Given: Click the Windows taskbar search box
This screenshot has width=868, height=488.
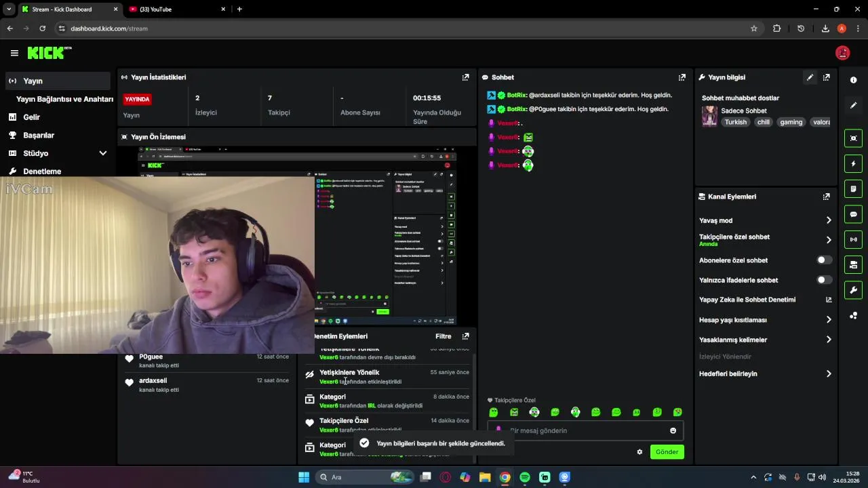Looking at the screenshot, I should tap(363, 477).
